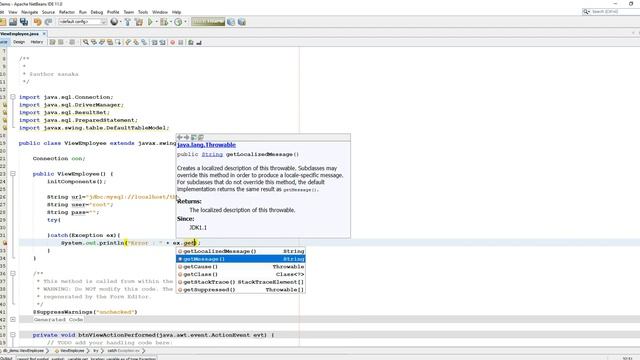Image resolution: width=640 pixels, height=360 pixels.
Task: Follow the String link in method signature
Action: [x=212, y=154]
